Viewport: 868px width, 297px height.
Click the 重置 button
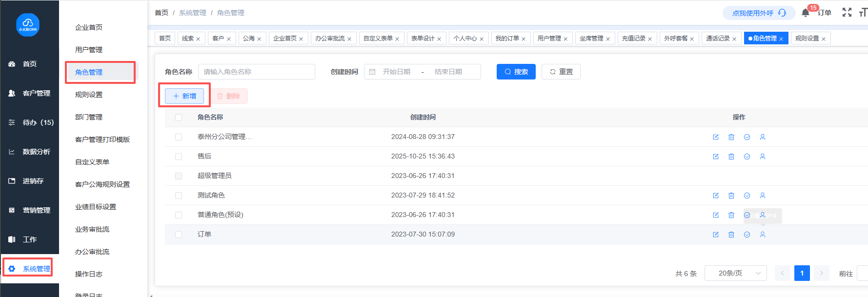coord(561,72)
